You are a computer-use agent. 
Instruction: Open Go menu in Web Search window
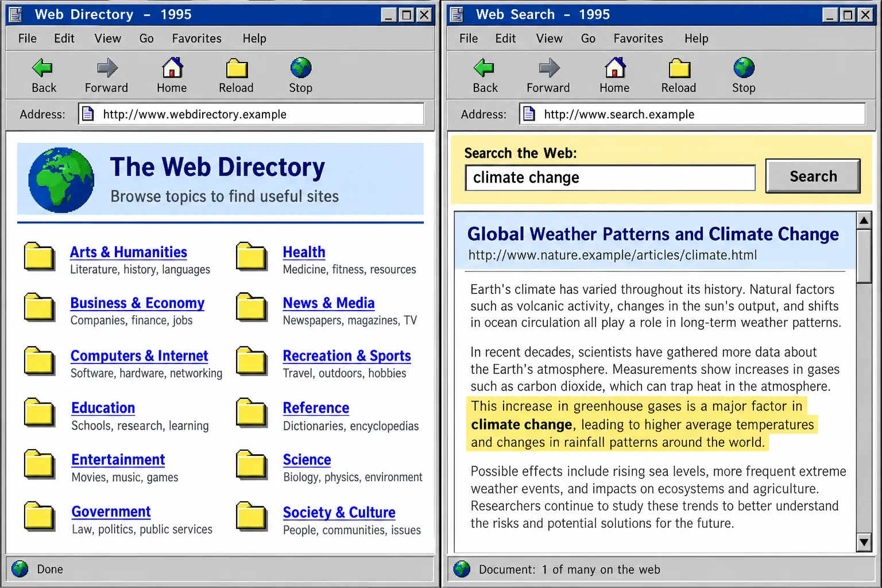[588, 38]
